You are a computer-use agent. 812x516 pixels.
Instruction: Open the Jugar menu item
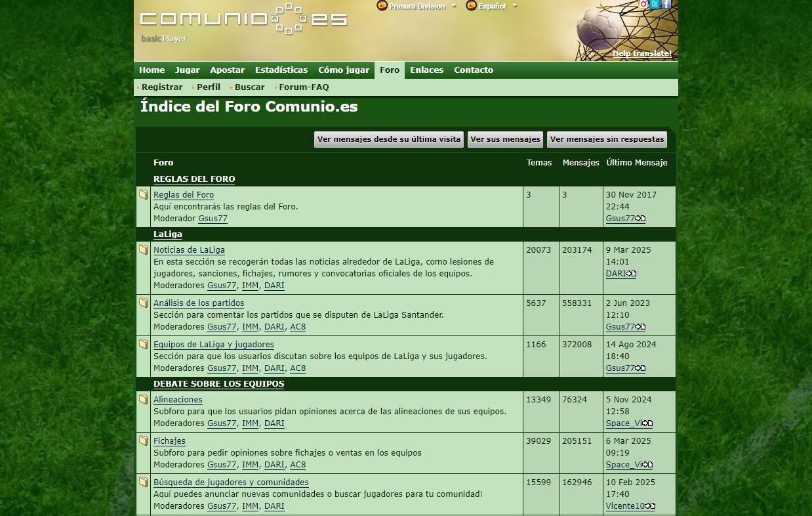coord(188,70)
